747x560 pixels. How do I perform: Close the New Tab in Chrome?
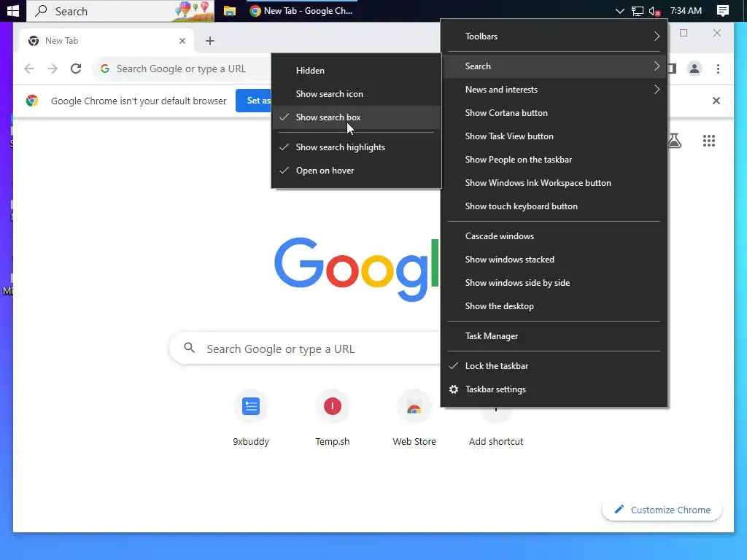click(x=182, y=41)
